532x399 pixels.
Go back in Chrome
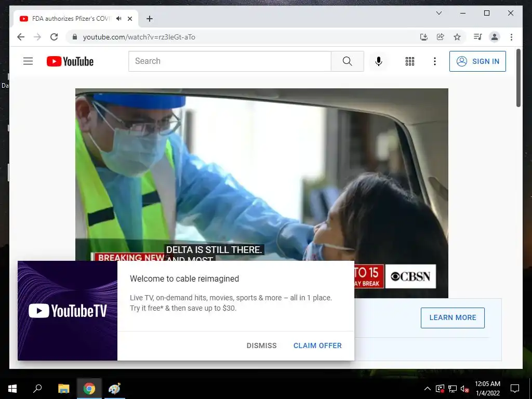21,37
